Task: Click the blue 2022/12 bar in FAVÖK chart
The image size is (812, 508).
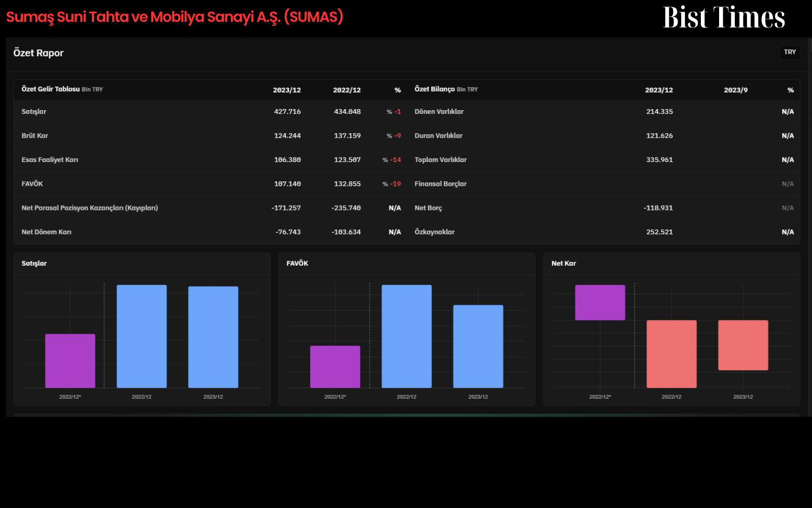Action: pos(407,336)
